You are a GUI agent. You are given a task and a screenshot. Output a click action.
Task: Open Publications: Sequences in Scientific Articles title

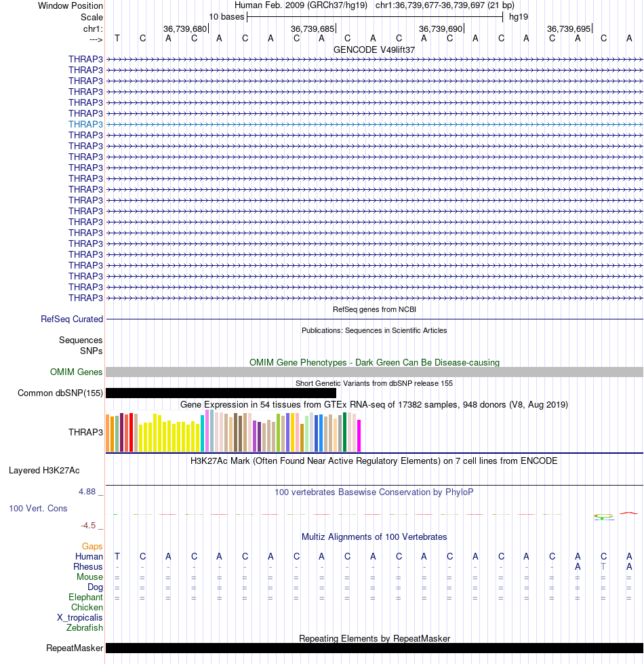374,330
